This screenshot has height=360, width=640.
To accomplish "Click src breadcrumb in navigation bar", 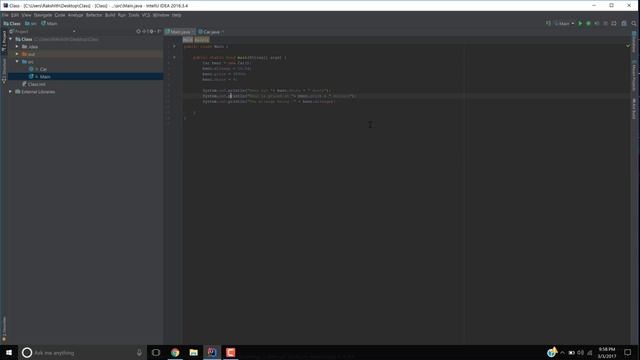I will click(x=31, y=24).
